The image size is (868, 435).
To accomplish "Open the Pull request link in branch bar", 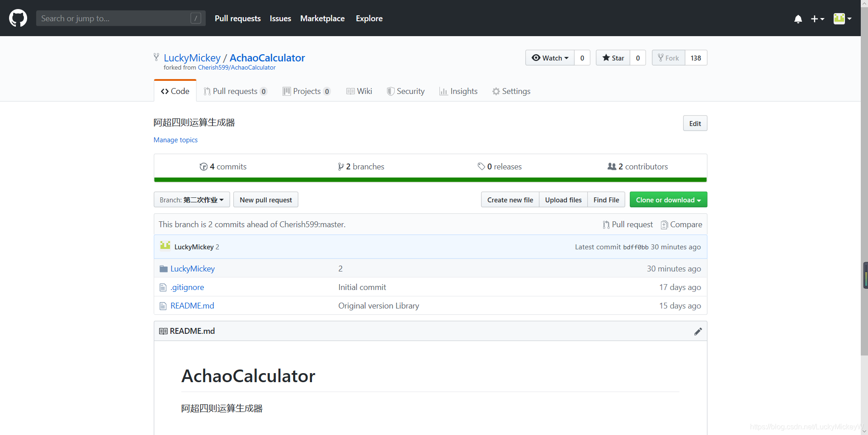I will [628, 225].
